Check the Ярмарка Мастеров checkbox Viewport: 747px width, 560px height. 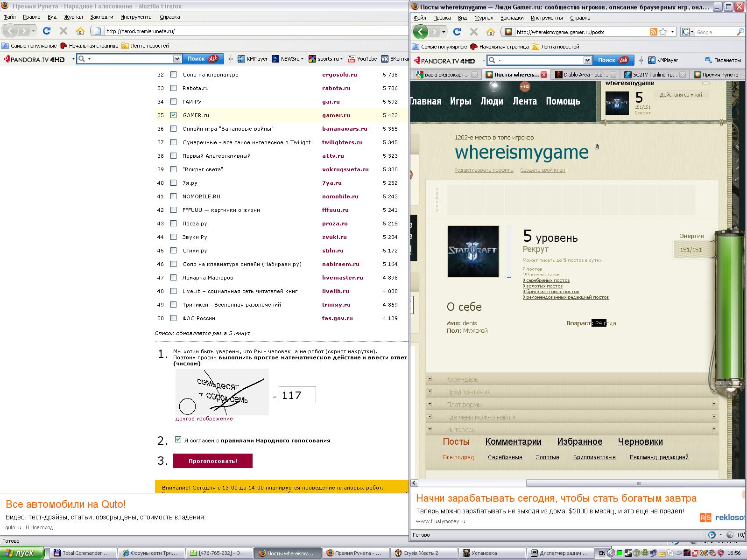174,277
